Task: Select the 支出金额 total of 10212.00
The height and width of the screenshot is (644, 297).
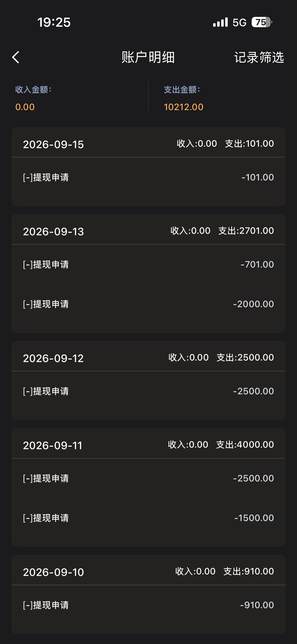Action: point(183,107)
